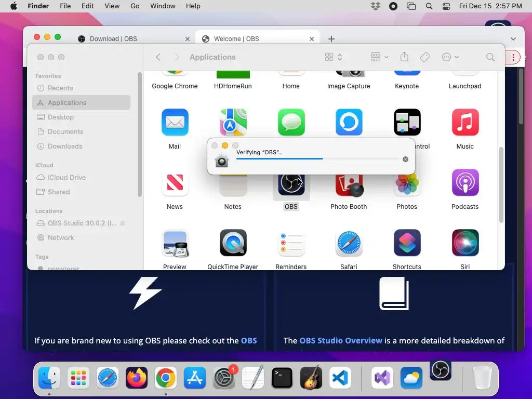Open the Trash in the Dock
The image size is (532, 399).
pyautogui.click(x=482, y=378)
